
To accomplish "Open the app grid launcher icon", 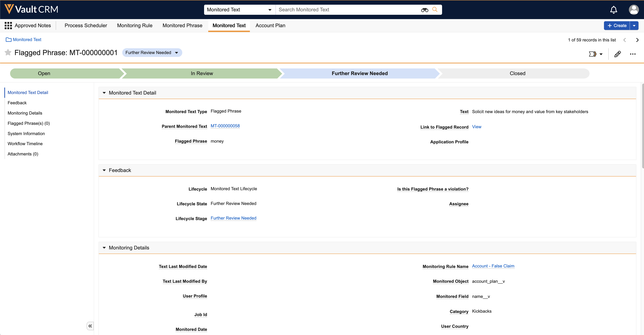I will [x=8, y=25].
